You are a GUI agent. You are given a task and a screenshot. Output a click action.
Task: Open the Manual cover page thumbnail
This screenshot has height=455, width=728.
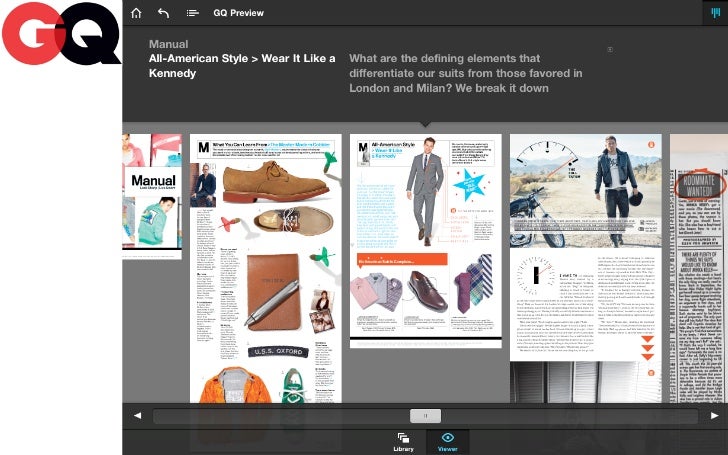[x=152, y=196]
